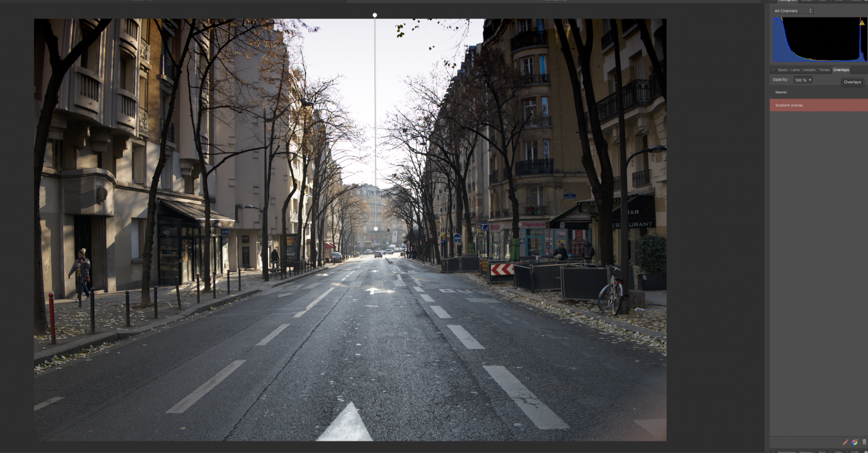Click the Overlays button

(x=852, y=82)
